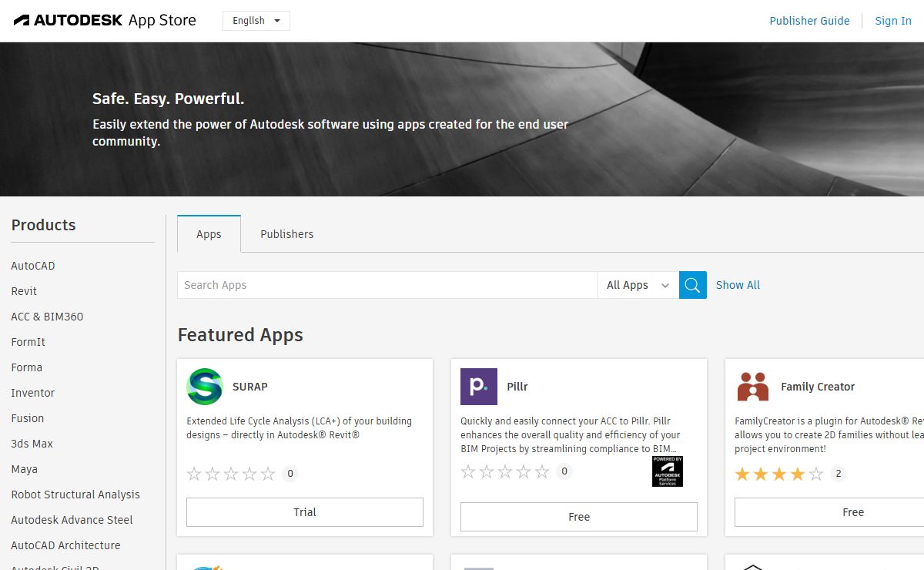Viewport: 924px width, 570px height.
Task: Click the SURAP app icon
Action: (x=205, y=387)
